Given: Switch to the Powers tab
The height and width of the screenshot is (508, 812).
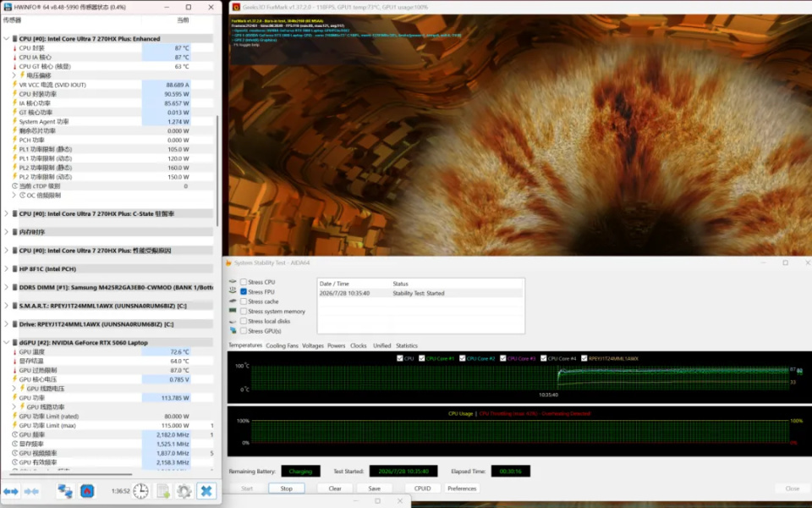Looking at the screenshot, I should click(336, 345).
